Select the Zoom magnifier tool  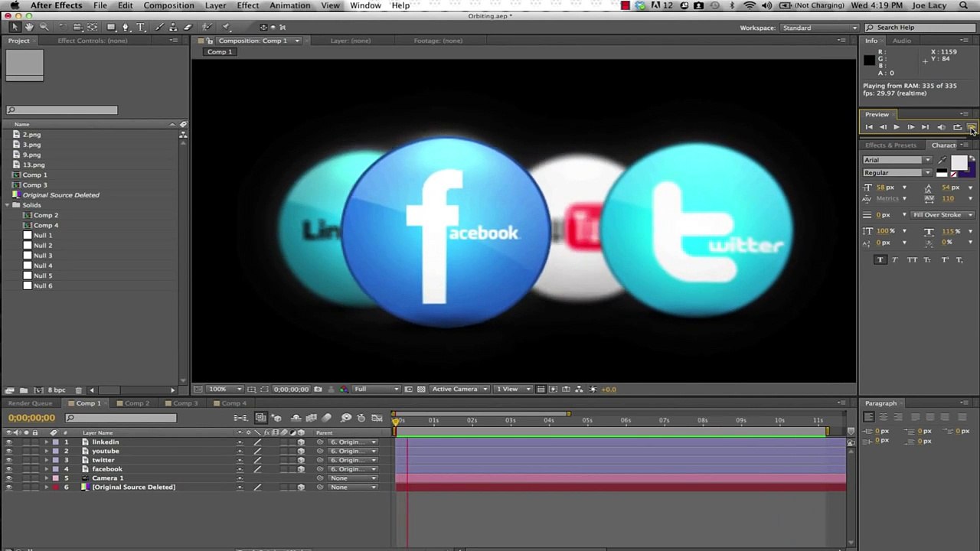44,28
